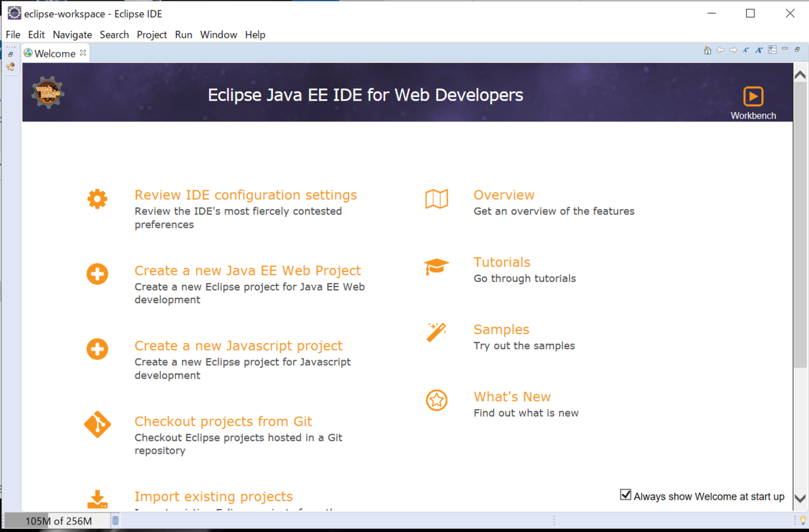Click the Workbench play icon
The width and height of the screenshot is (809, 532).
(753, 96)
